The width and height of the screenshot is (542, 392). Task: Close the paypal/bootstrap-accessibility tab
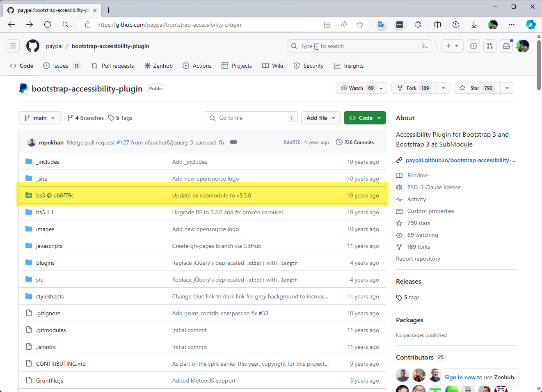point(95,10)
